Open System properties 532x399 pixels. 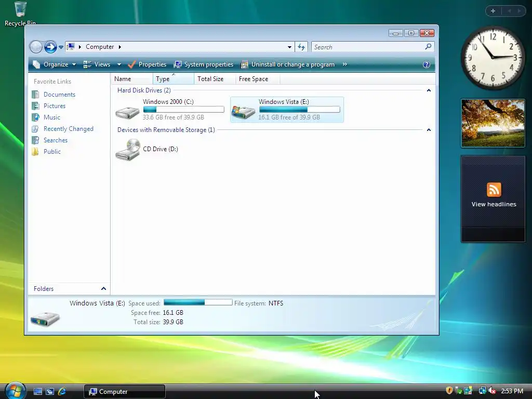click(204, 64)
